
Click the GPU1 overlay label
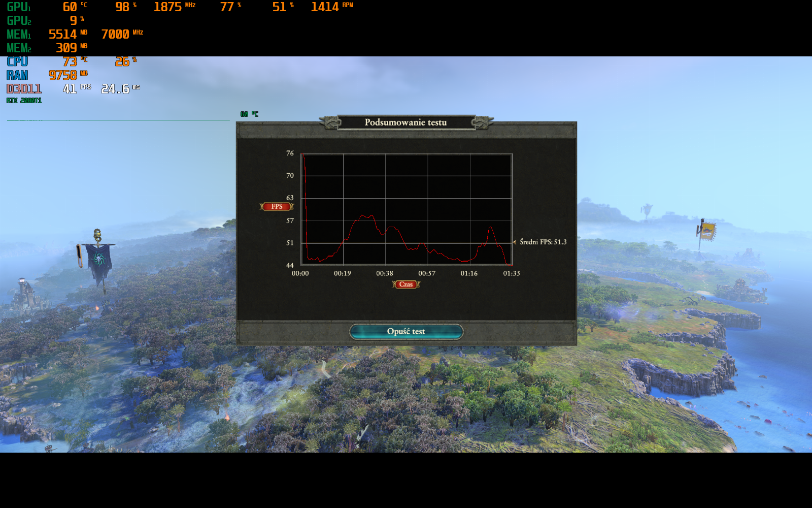click(x=19, y=7)
